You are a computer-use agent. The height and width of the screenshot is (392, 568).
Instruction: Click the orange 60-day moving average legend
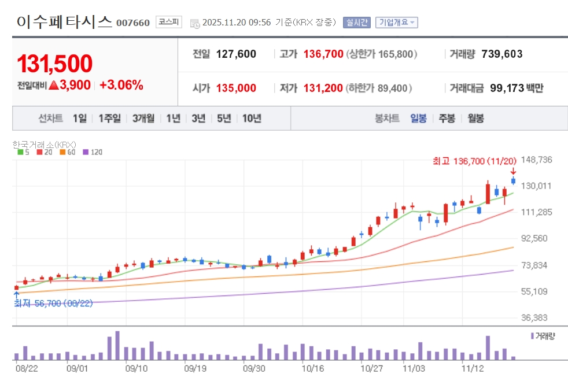pos(67,152)
